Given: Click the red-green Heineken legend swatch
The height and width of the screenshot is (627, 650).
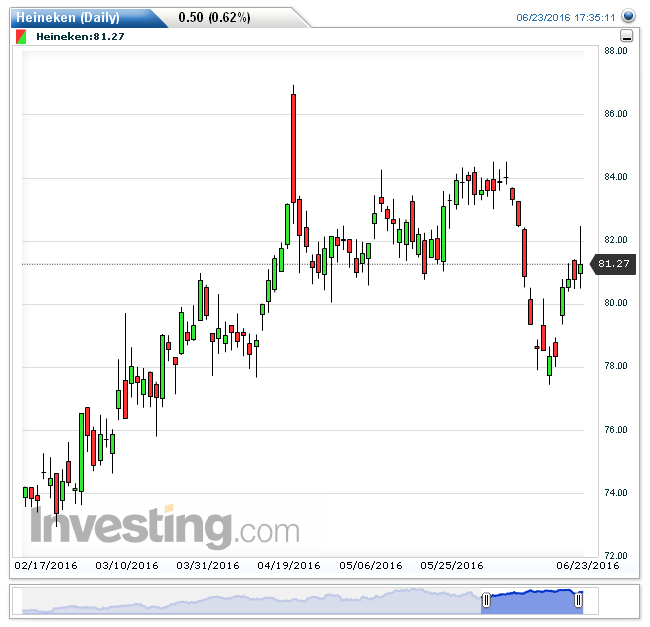Looking at the screenshot, I should [x=21, y=36].
